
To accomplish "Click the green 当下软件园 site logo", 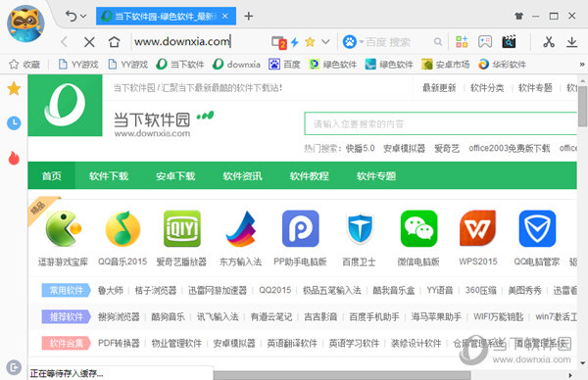I will click(65, 106).
